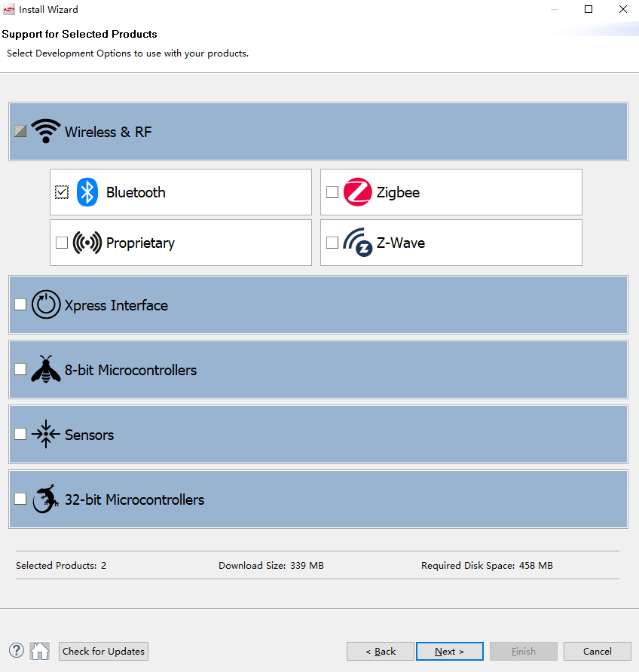Tick the Z-Wave checkbox
This screenshot has width=639, height=672.
[332, 243]
